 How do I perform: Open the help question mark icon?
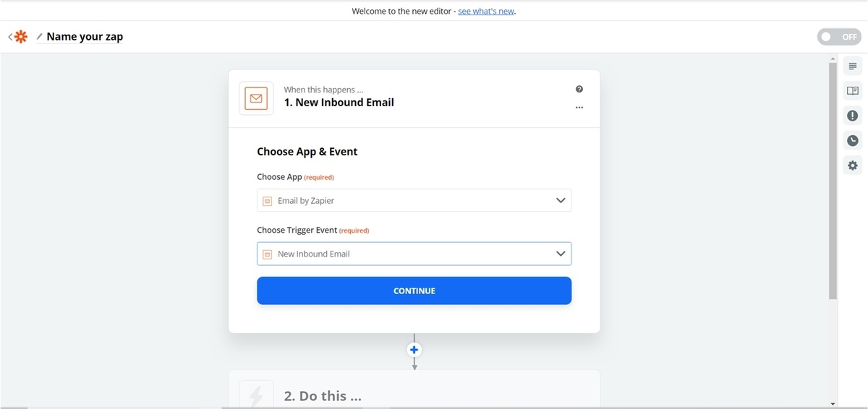tap(579, 89)
